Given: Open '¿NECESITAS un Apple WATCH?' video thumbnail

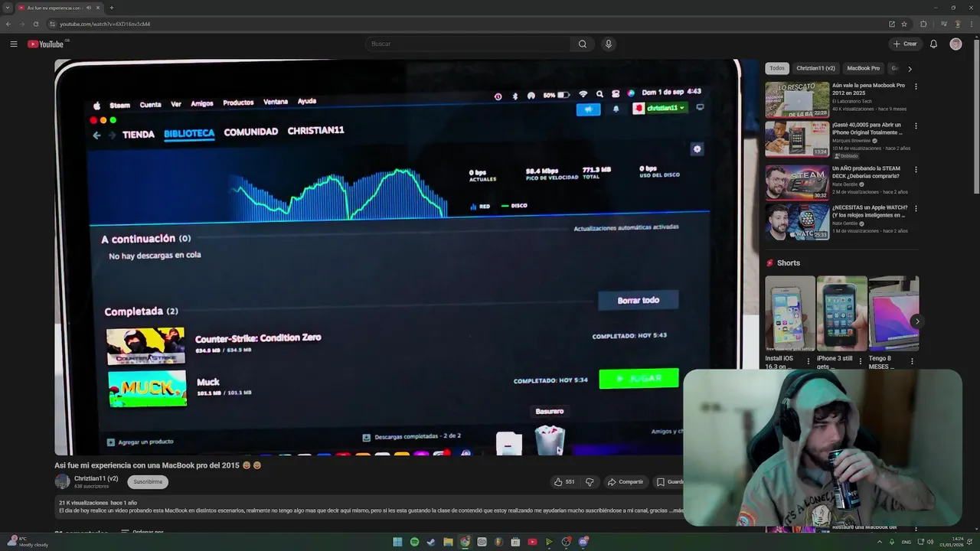Looking at the screenshot, I should coord(797,222).
